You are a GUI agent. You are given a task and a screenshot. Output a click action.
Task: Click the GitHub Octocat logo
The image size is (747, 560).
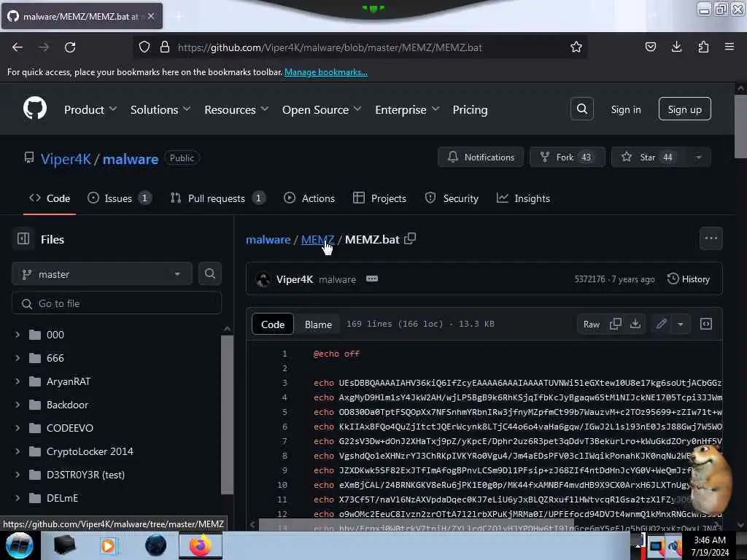(35, 109)
